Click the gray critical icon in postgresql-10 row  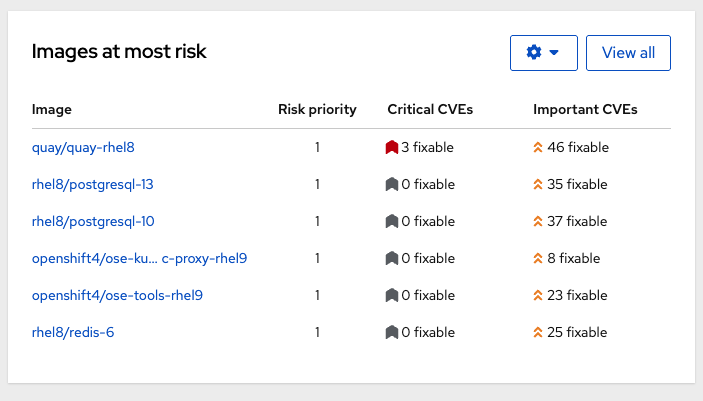(x=392, y=221)
